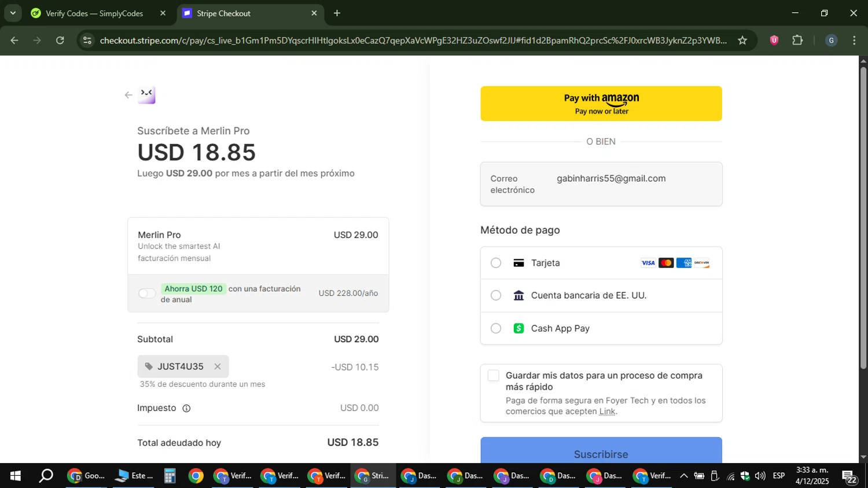Click the Suscribirse button
The width and height of the screenshot is (868, 488).
(x=601, y=450)
